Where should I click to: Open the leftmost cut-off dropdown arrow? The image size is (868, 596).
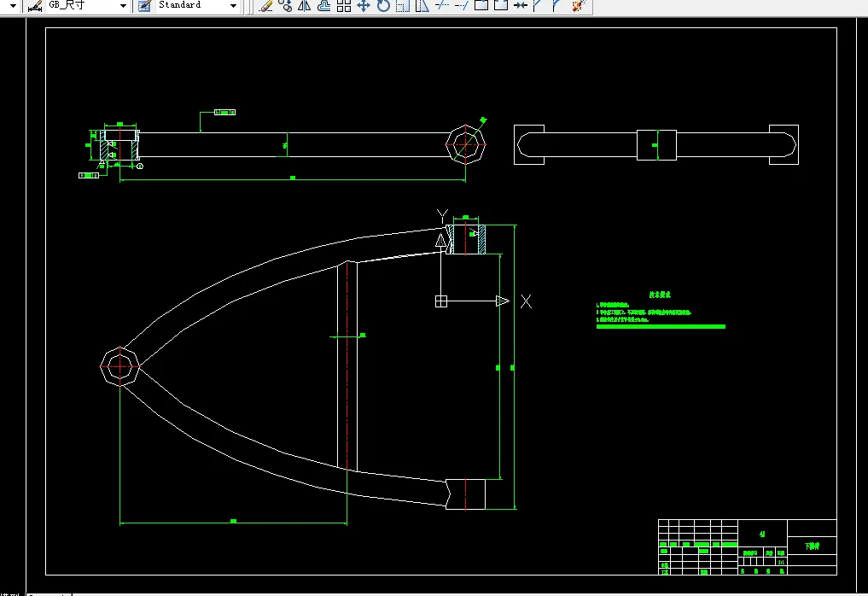coord(13,5)
